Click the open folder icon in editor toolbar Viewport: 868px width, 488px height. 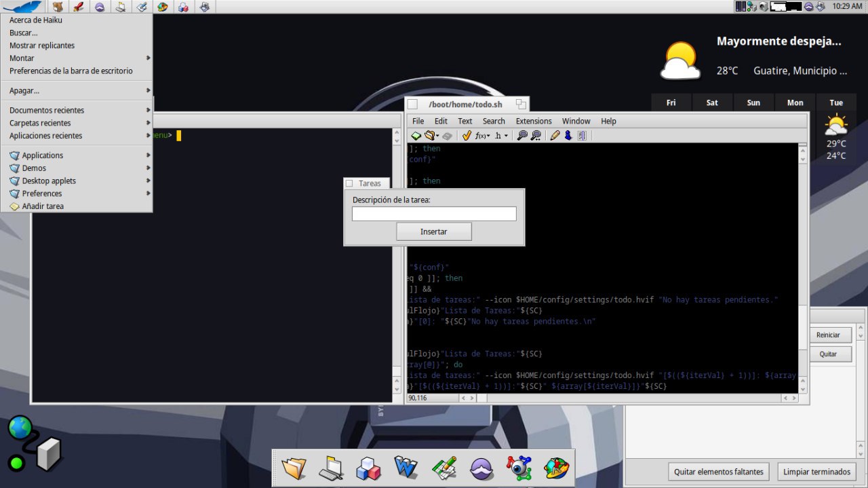tap(429, 136)
